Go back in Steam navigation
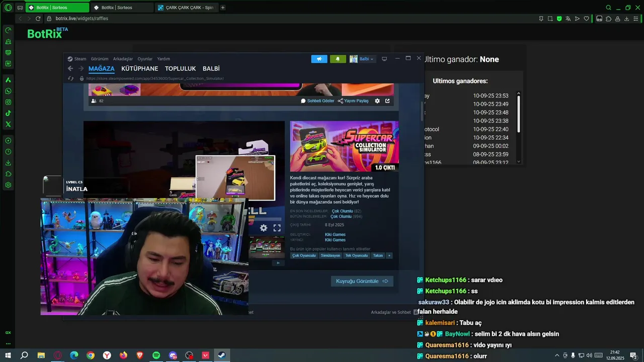The width and height of the screenshot is (644, 362). [x=70, y=68]
